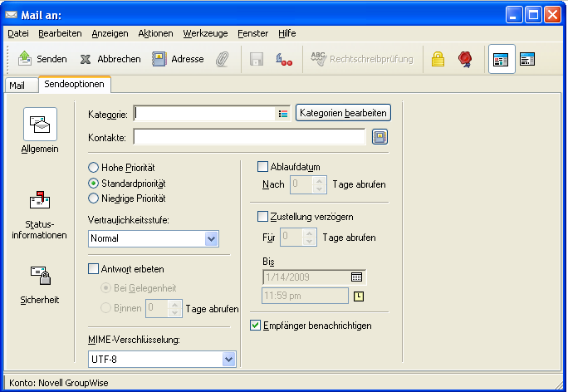Screen dimensions: 568x392
Task: Select Binnen radio option
Action: [x=105, y=308]
